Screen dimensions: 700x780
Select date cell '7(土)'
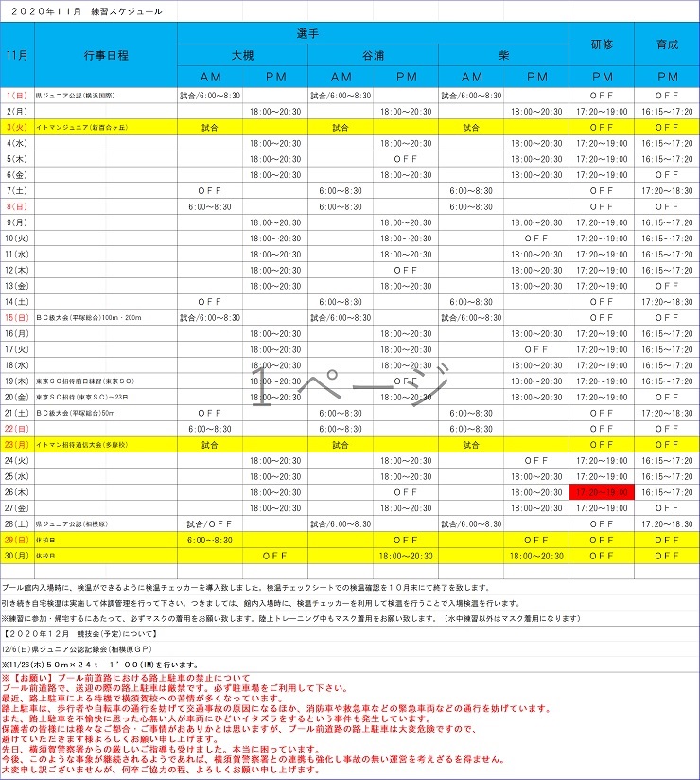point(17,190)
